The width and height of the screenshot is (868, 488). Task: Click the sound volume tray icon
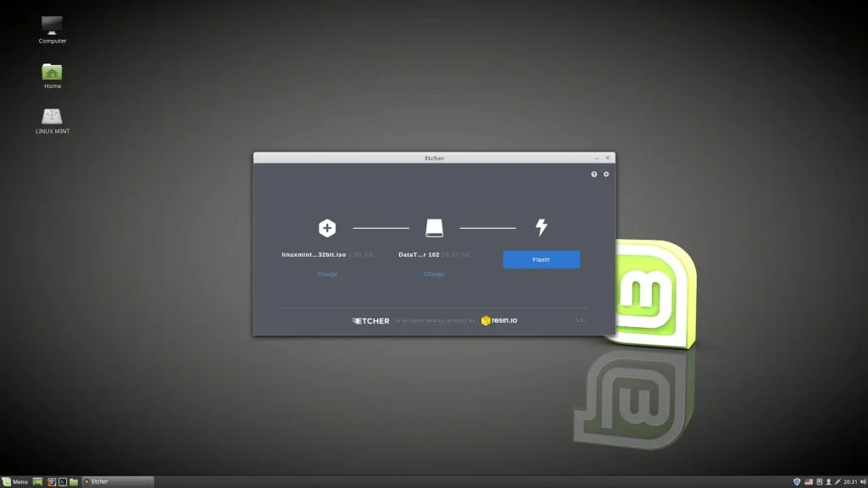pyautogui.click(x=863, y=482)
